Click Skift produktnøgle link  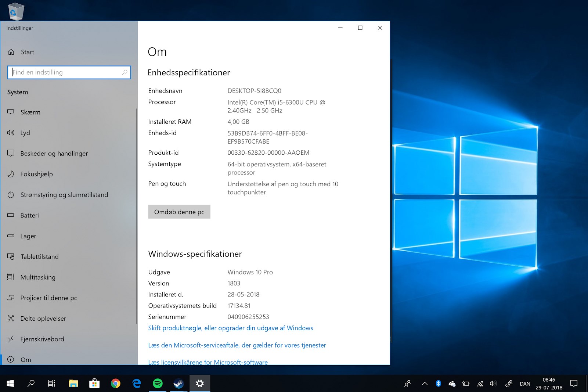(231, 328)
